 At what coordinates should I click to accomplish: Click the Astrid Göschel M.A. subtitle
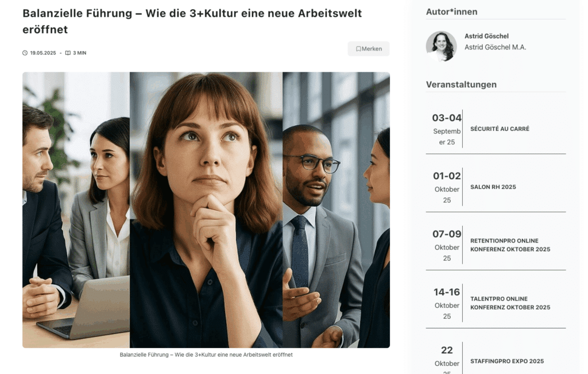[496, 47]
